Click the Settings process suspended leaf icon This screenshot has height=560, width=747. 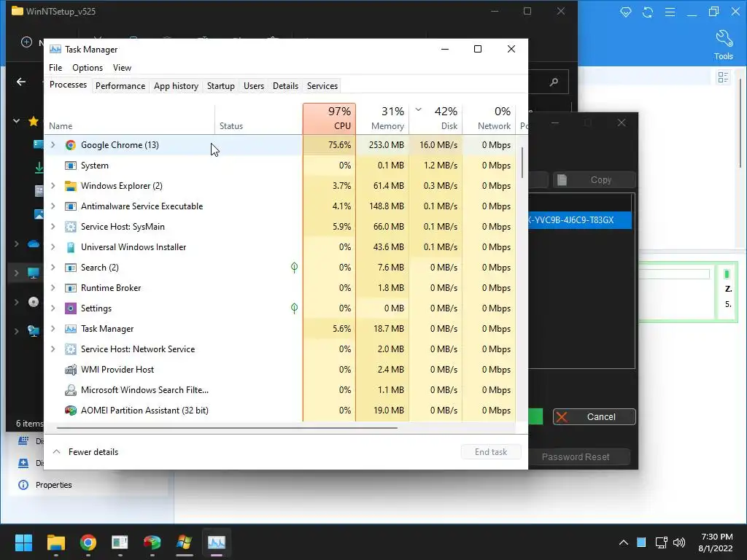coord(295,308)
